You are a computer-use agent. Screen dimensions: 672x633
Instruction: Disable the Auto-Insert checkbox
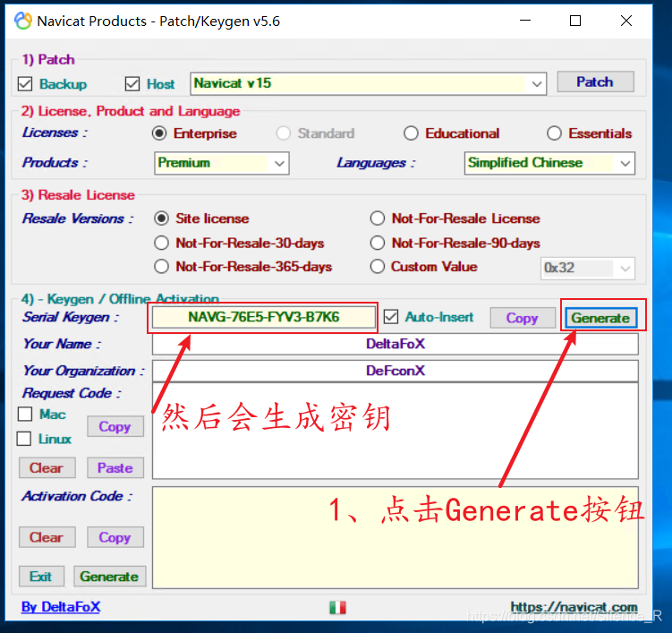point(391,317)
